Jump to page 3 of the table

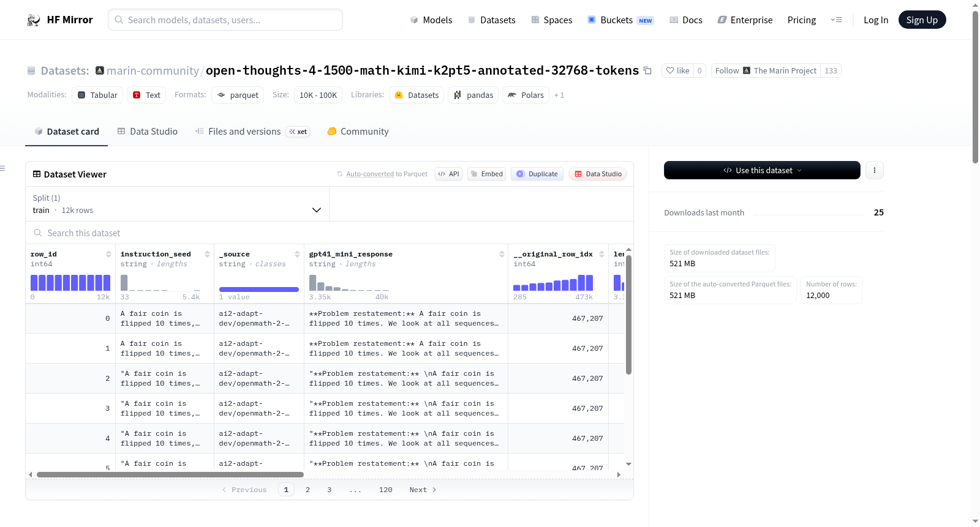tap(329, 490)
